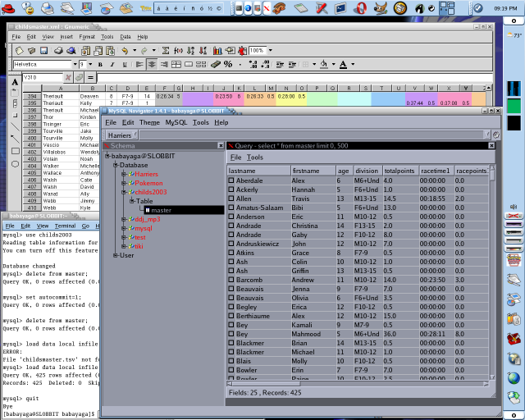Open the font color picker in Gnumeric
This screenshot has height=420, width=525.
tap(353, 64)
